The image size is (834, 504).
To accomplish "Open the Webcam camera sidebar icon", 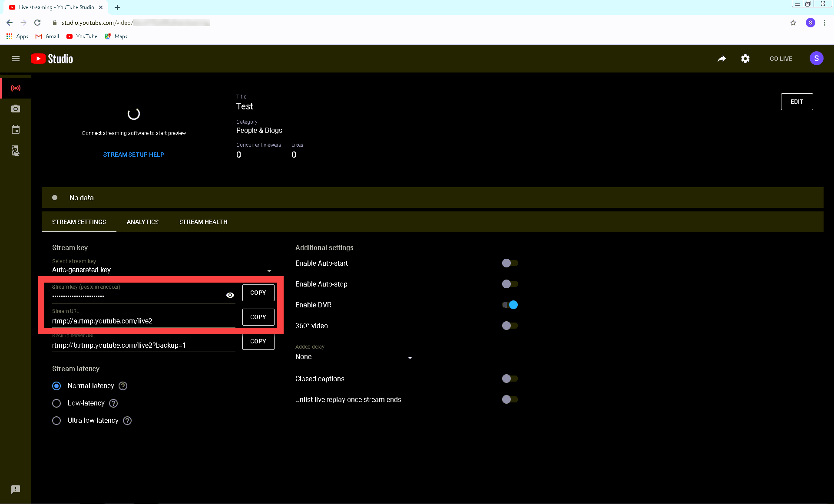I will pyautogui.click(x=16, y=109).
